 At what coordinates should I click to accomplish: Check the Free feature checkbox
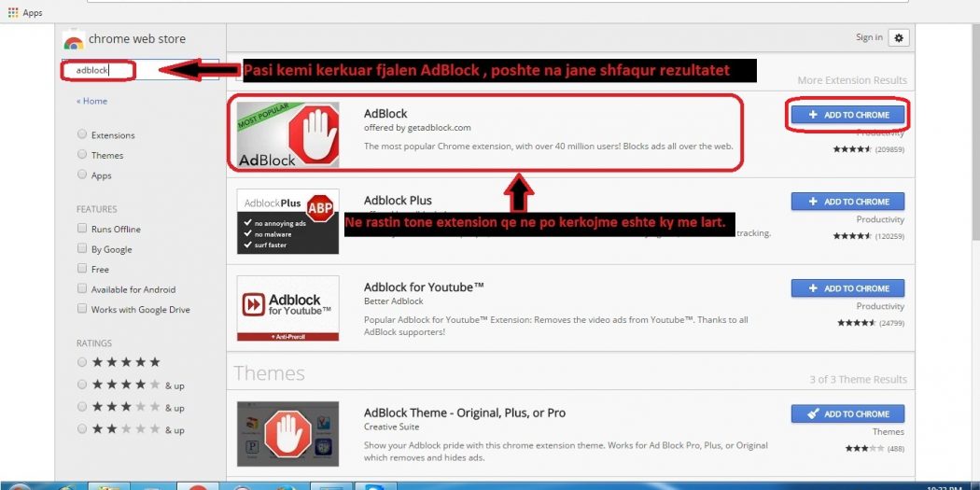pos(82,268)
